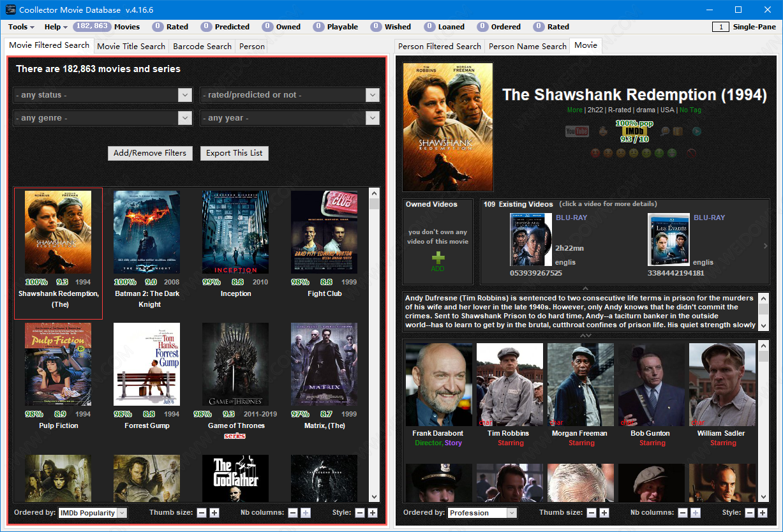
Task: Select the Game of Thrones series poster
Action: pyautogui.click(x=235, y=364)
